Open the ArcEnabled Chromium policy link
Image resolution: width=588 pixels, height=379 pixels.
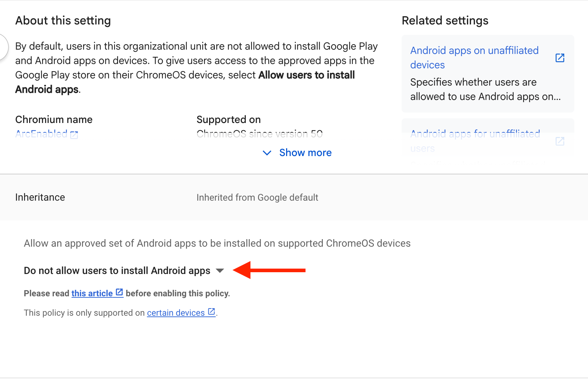point(41,134)
